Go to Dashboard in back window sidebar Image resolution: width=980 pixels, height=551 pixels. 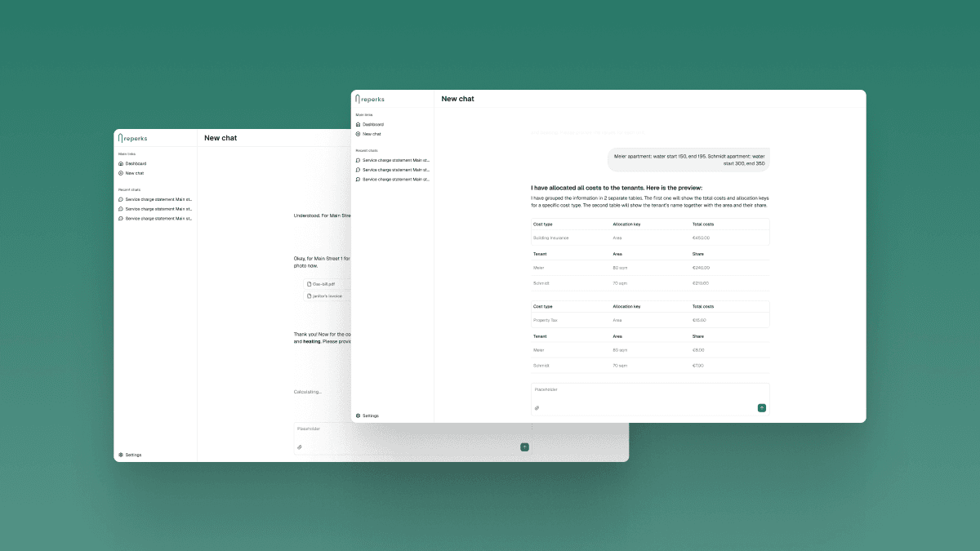[135, 163]
